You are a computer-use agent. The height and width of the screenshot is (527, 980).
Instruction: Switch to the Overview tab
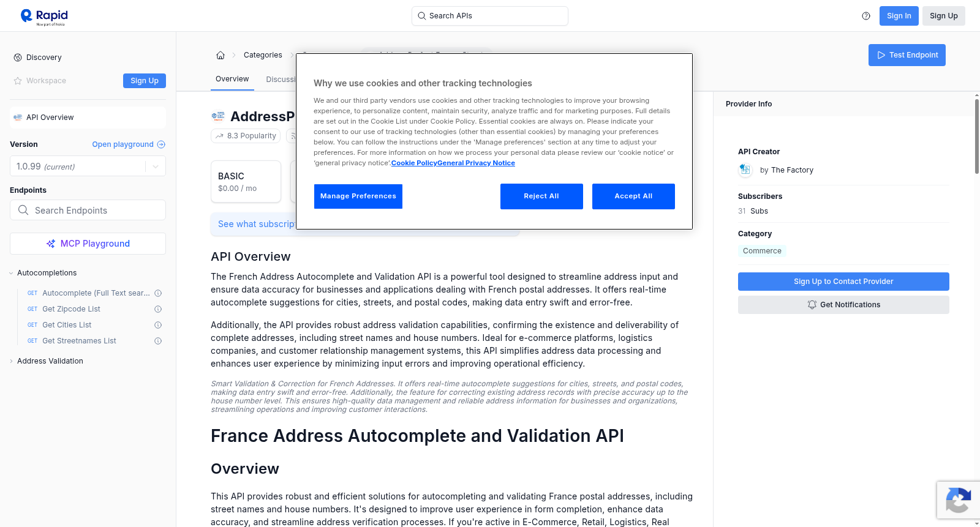click(232, 79)
